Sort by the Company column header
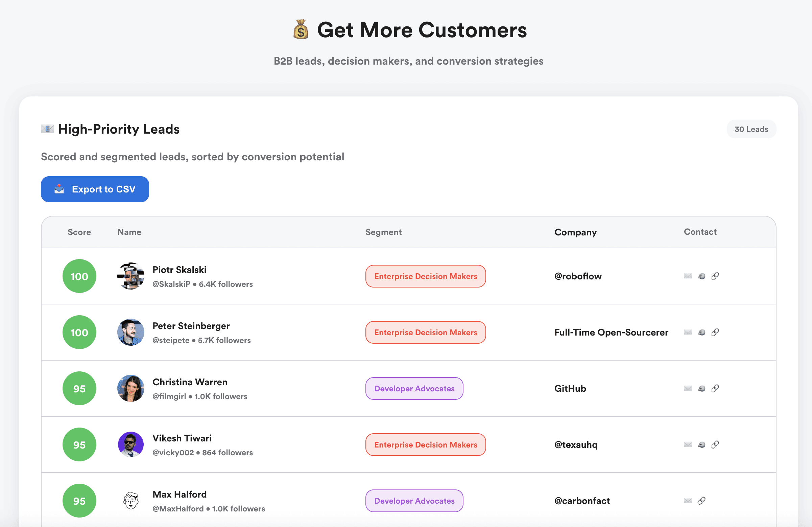The height and width of the screenshot is (527, 812). [x=575, y=232]
